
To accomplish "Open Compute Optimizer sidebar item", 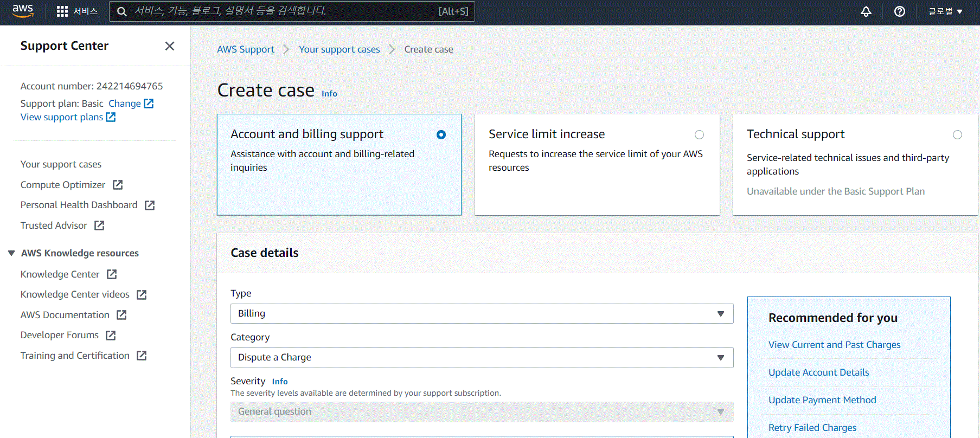I will click(63, 185).
